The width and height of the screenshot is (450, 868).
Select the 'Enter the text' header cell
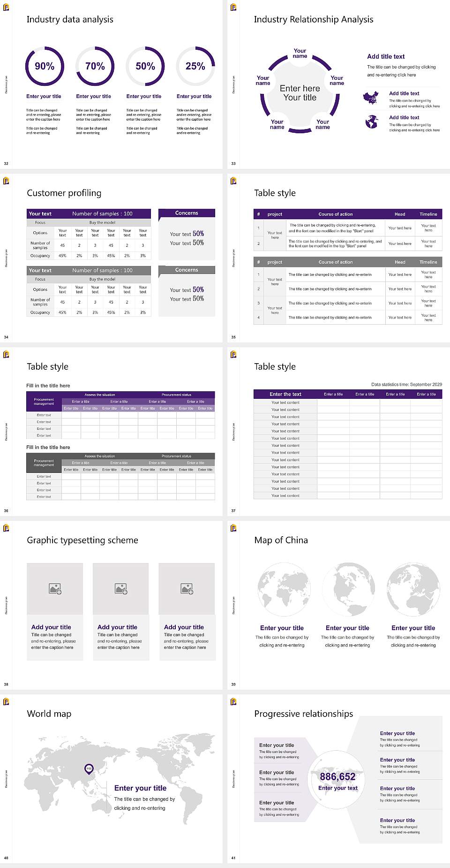[285, 394]
